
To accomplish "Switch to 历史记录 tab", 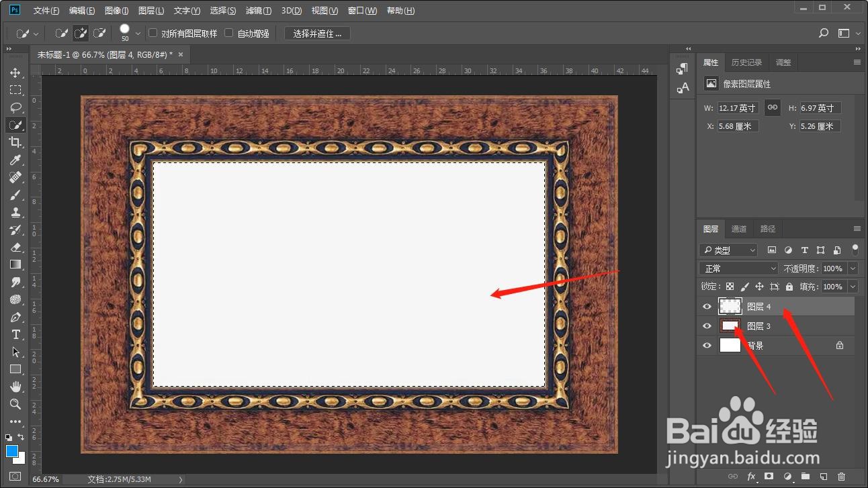I will 746,62.
